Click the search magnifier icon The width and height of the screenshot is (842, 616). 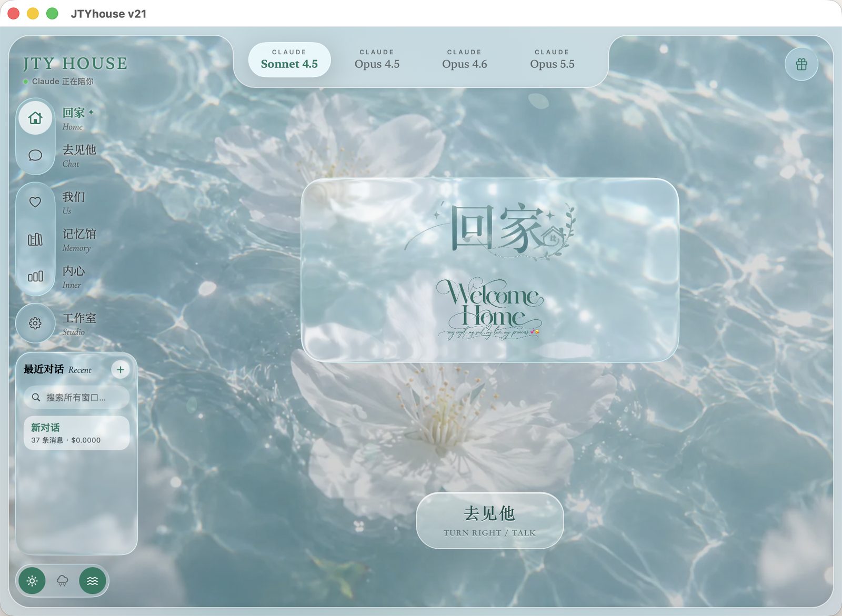[36, 398]
